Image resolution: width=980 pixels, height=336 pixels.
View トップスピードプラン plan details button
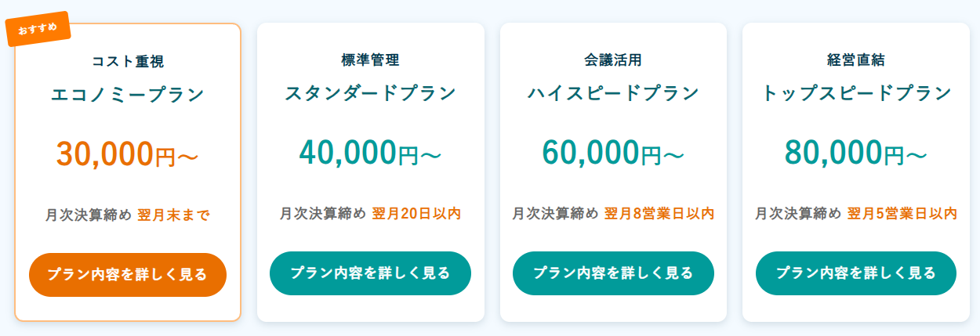click(x=856, y=273)
